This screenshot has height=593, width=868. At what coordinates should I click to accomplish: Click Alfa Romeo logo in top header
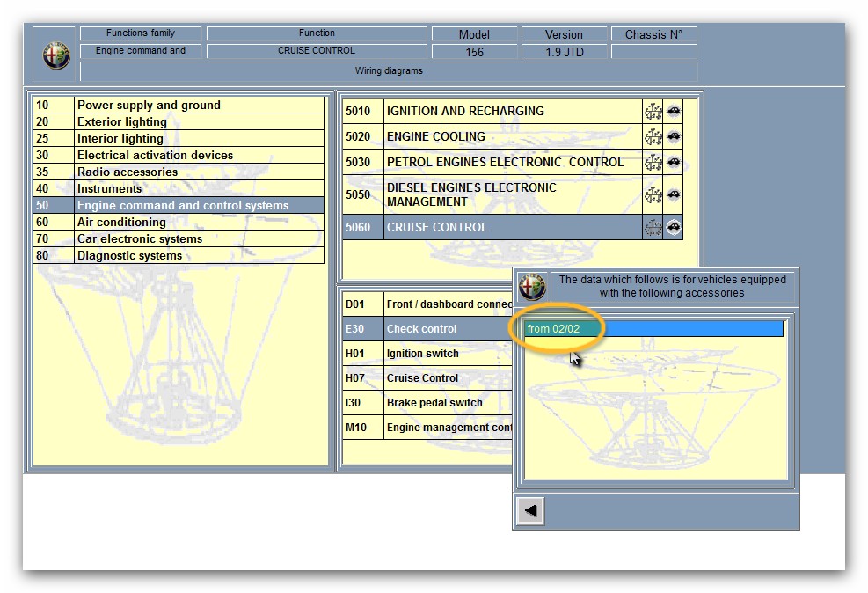(56, 55)
